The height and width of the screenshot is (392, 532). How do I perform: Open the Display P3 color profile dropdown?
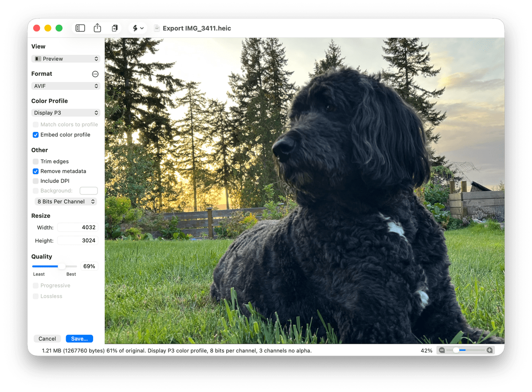click(x=66, y=113)
